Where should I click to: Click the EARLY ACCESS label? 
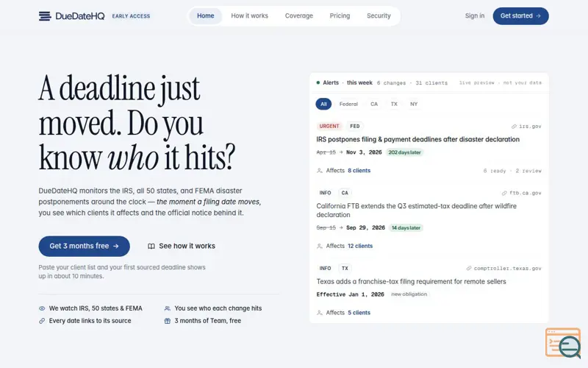coord(131,16)
